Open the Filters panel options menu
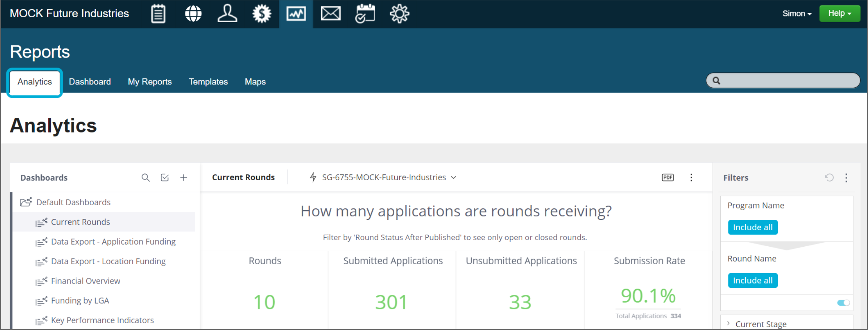Screen dimensions: 868x330 coord(846,178)
